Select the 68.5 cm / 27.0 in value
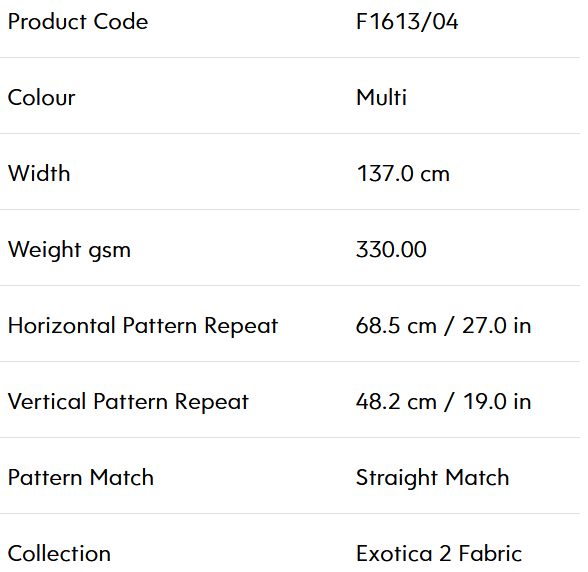Screen dimensions: 588x572 click(443, 326)
